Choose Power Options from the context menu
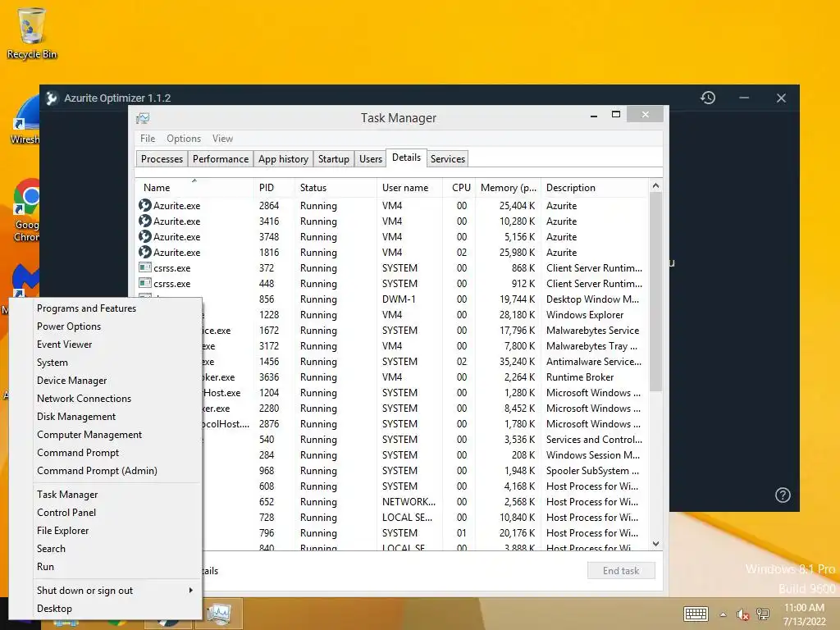840x630 pixels. pyautogui.click(x=106, y=326)
